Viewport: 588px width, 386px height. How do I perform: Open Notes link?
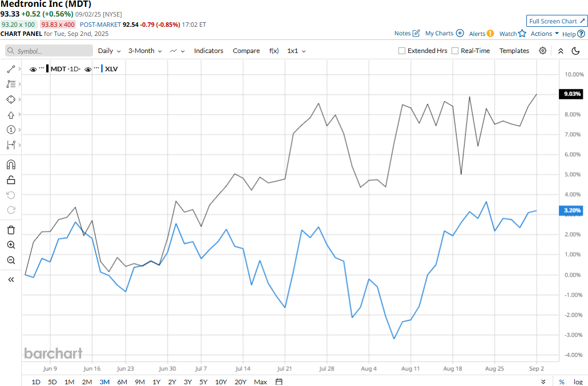[407, 33]
